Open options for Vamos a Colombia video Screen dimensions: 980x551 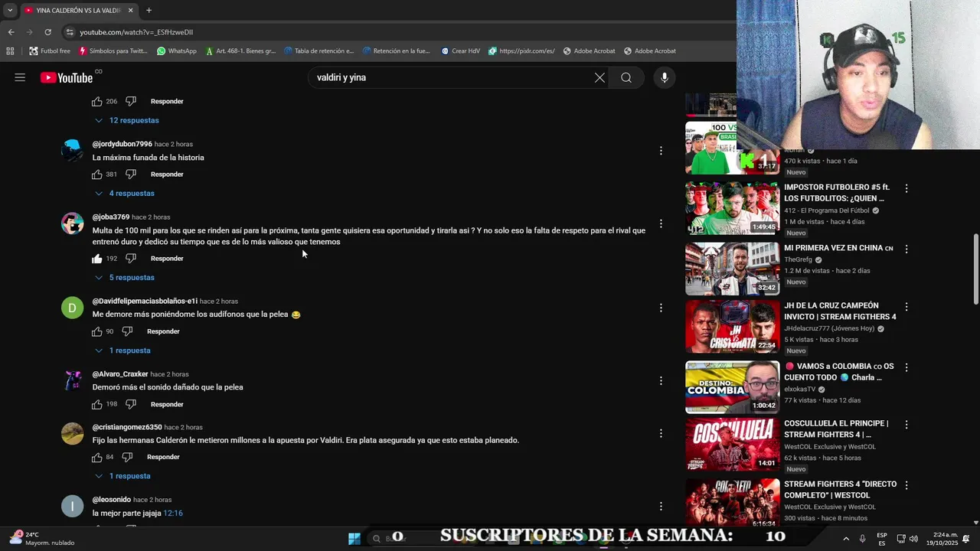coord(906,367)
